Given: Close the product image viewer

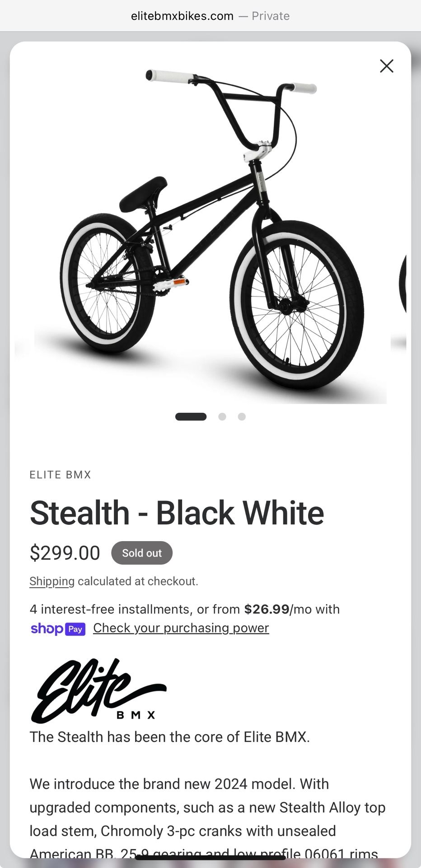Looking at the screenshot, I should pyautogui.click(x=386, y=66).
